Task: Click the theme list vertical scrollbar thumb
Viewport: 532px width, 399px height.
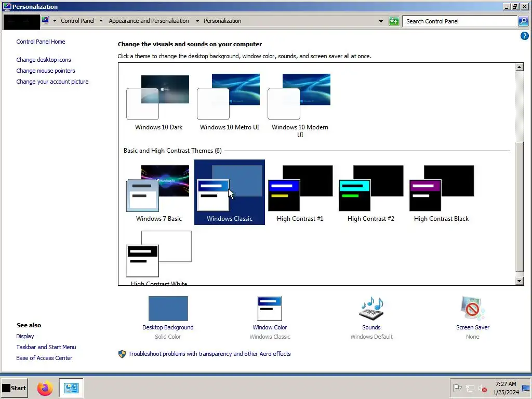Action: (519, 207)
